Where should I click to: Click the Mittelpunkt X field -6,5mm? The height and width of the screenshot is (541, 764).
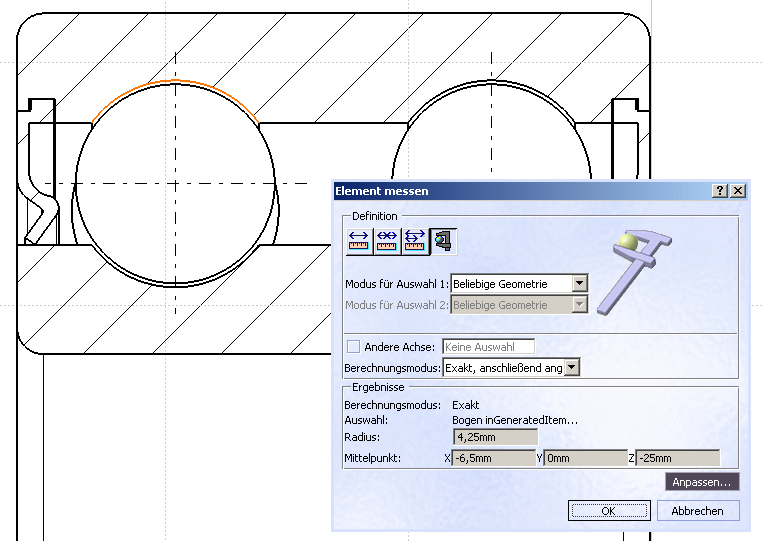pos(493,458)
